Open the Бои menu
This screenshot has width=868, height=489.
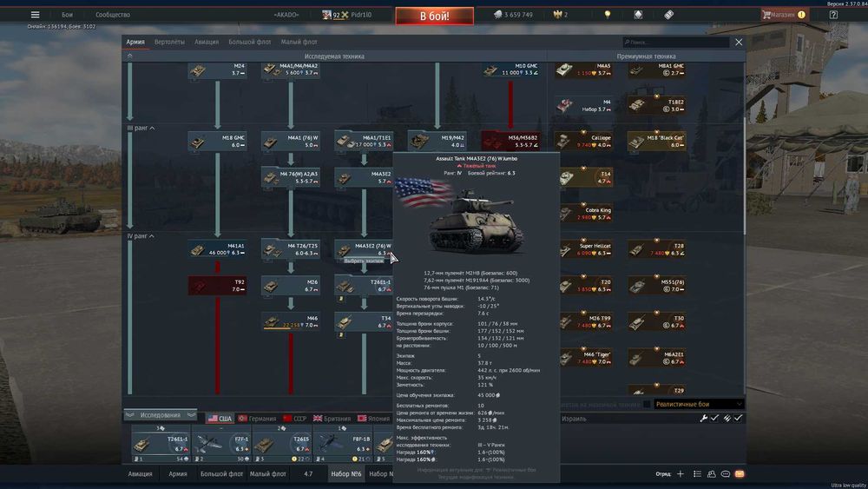[67, 15]
